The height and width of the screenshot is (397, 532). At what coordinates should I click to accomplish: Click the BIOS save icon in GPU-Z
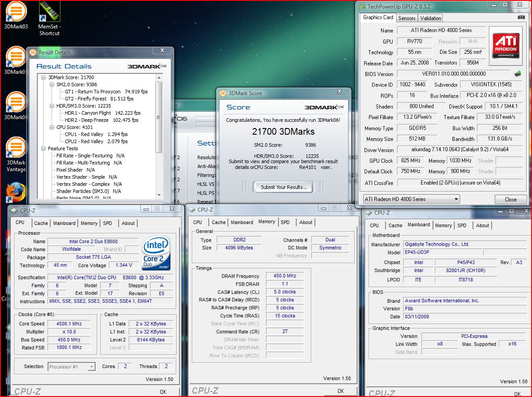tap(518, 73)
